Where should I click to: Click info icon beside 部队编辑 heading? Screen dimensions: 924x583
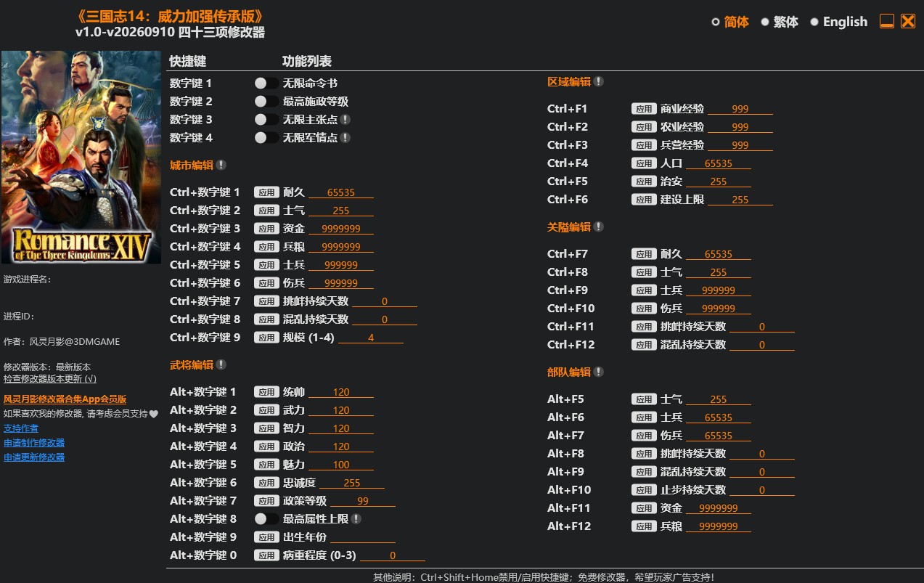[x=599, y=372]
